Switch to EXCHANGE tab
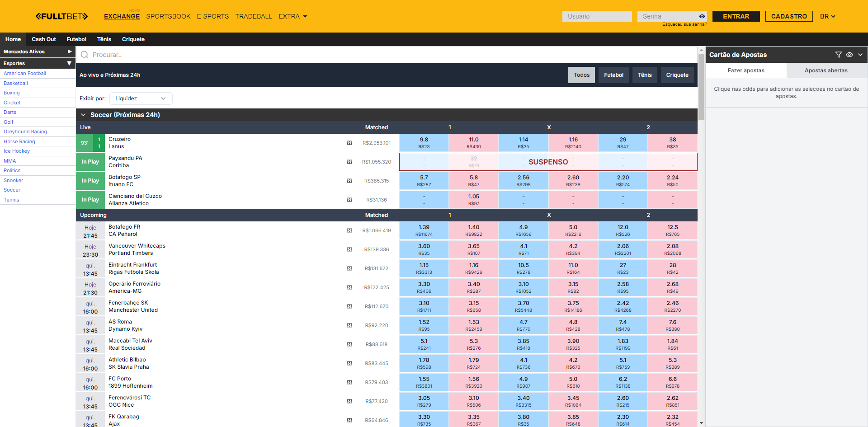Screen dimensions: 868x427 pyautogui.click(x=122, y=16)
